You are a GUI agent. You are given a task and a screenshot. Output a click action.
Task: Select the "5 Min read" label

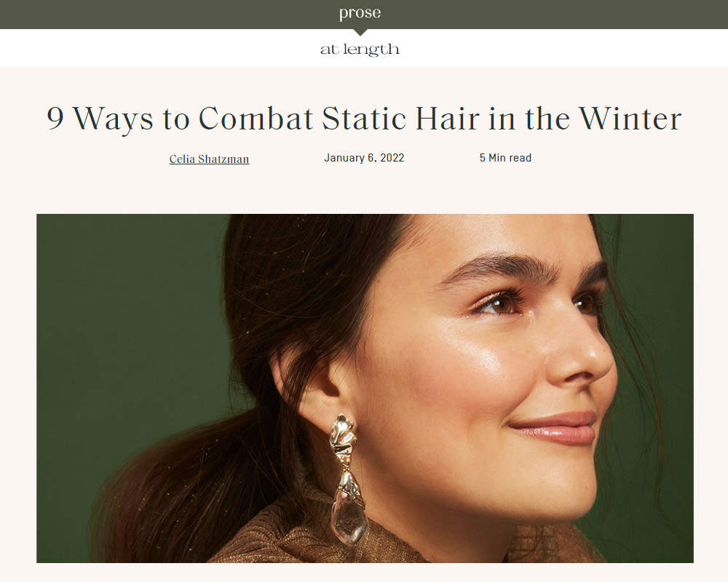[x=505, y=158]
